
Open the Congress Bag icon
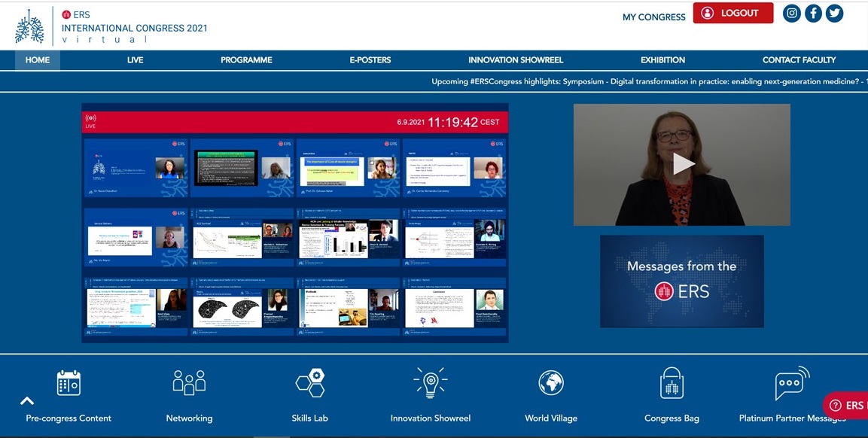pyautogui.click(x=672, y=382)
